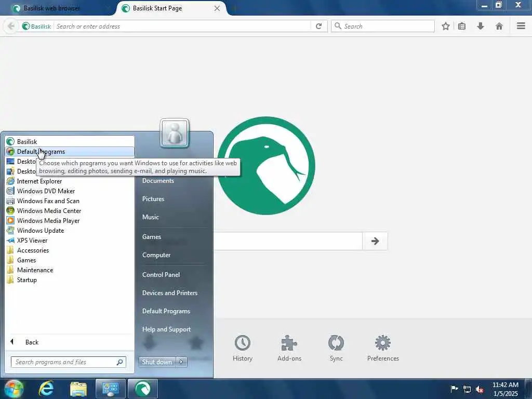The width and height of the screenshot is (532, 399).
Task: Open the Control Panel taskbar button
Action: (110, 389)
